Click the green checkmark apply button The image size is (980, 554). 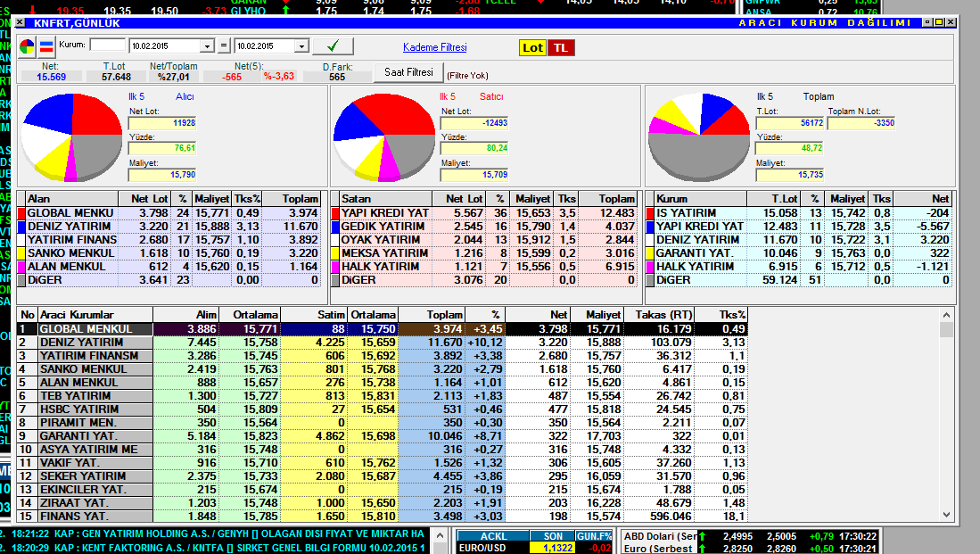pyautogui.click(x=333, y=46)
